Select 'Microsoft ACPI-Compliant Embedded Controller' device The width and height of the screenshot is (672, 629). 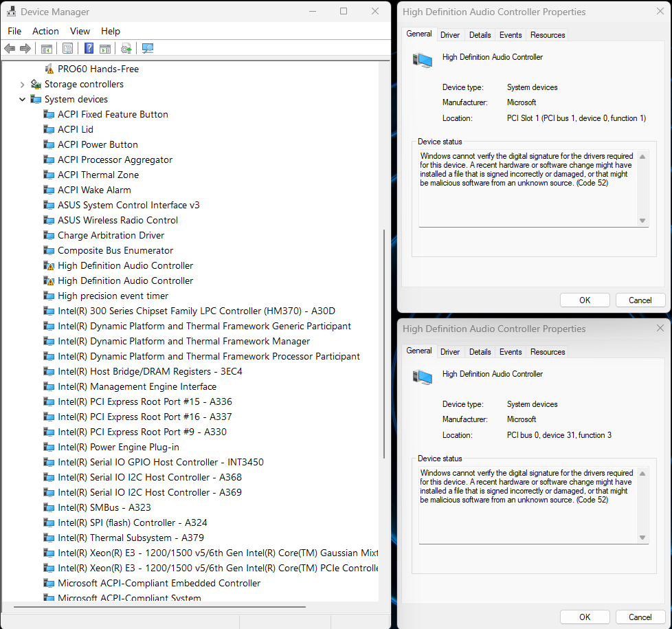click(x=159, y=583)
